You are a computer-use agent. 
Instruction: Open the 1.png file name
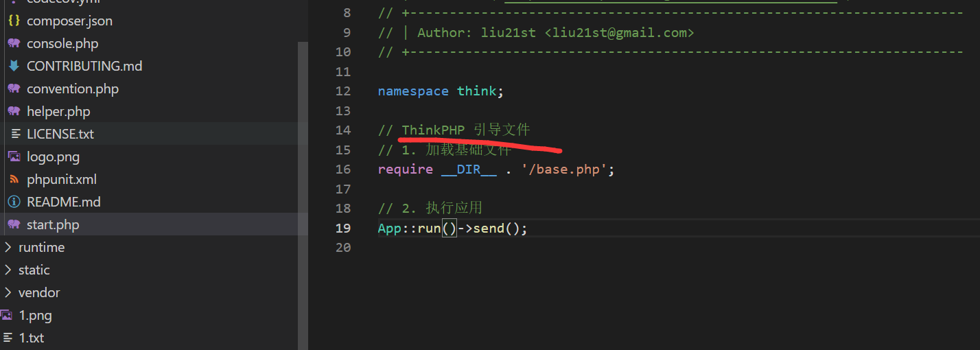(35, 315)
